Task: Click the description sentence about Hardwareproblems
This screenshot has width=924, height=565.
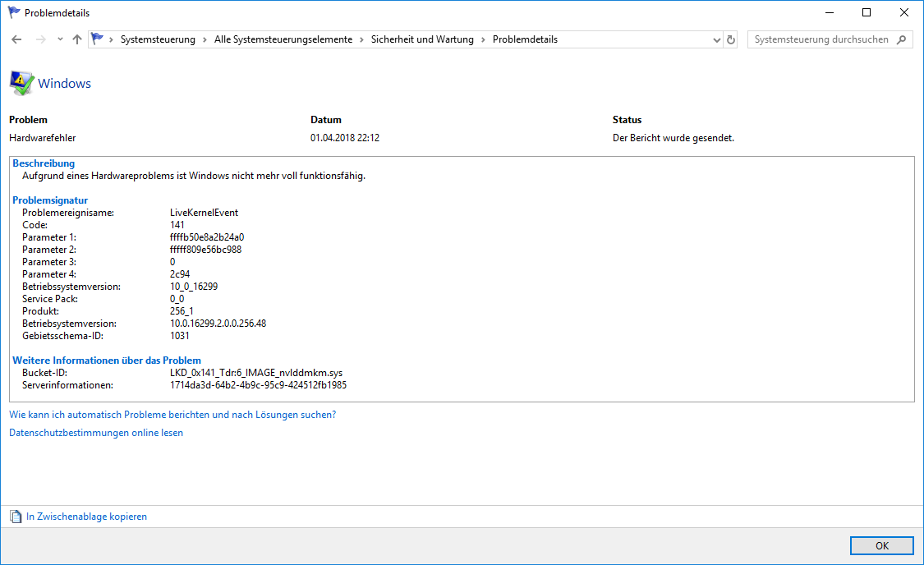Action: [x=194, y=176]
